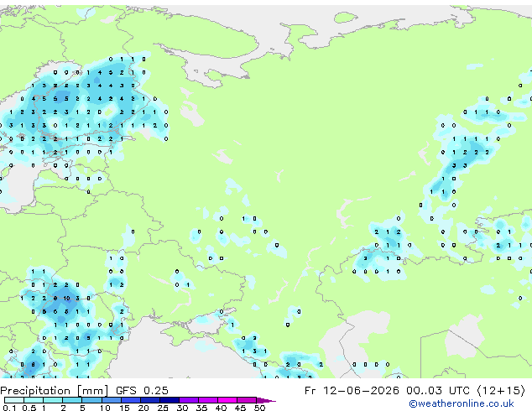The image size is (532, 411).
Task: Click the "Precipitation" title text
Action: 35,391
